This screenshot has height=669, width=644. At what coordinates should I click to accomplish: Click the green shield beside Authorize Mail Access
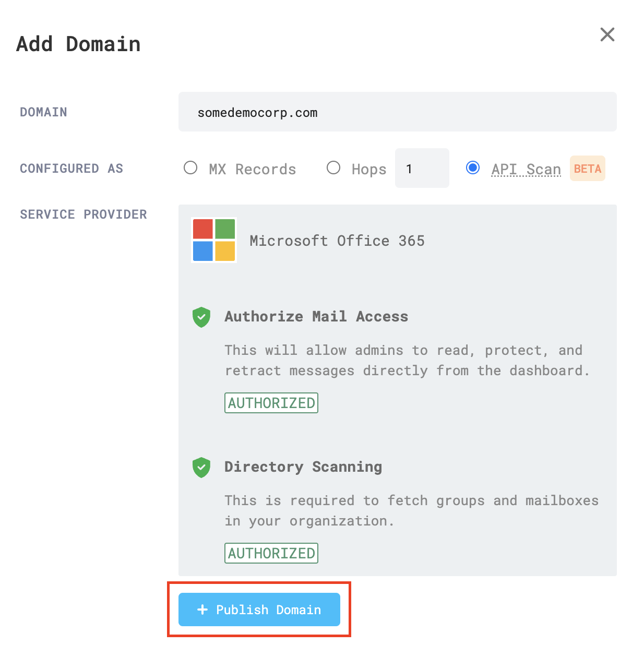(x=201, y=317)
